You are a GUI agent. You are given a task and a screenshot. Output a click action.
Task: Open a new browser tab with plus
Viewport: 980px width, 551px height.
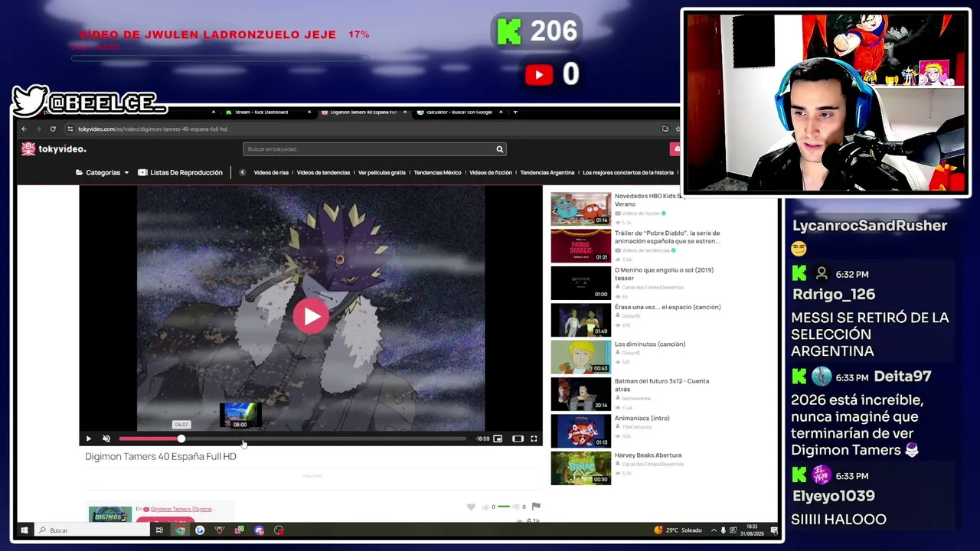pyautogui.click(x=515, y=112)
